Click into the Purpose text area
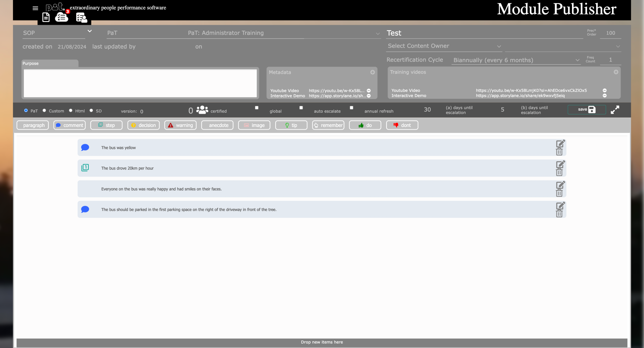The image size is (644, 348). (140, 83)
